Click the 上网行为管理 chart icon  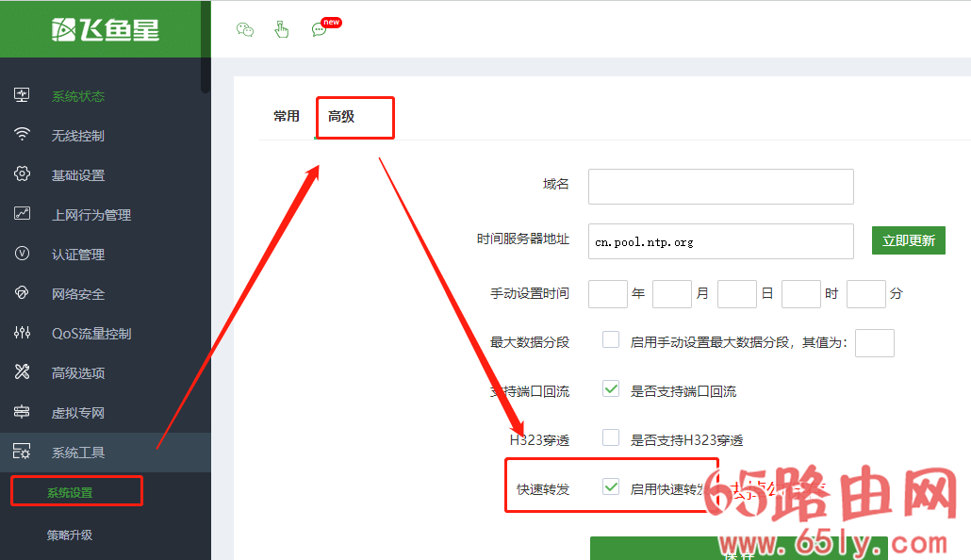click(x=22, y=214)
